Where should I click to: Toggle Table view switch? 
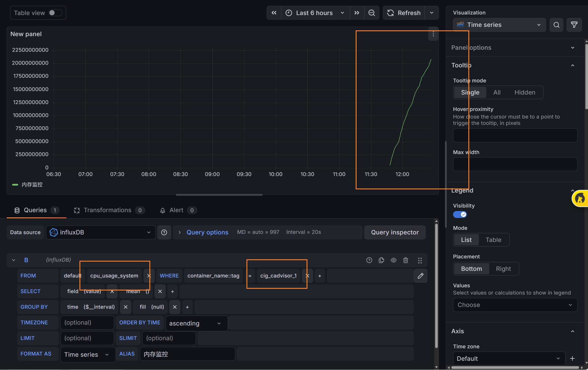[55, 13]
